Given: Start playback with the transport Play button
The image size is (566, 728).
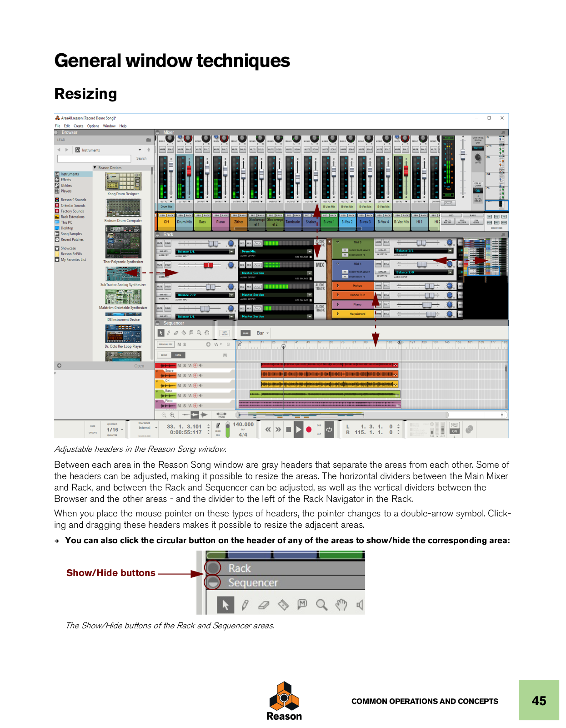Looking at the screenshot, I should pyautogui.click(x=298, y=429).
